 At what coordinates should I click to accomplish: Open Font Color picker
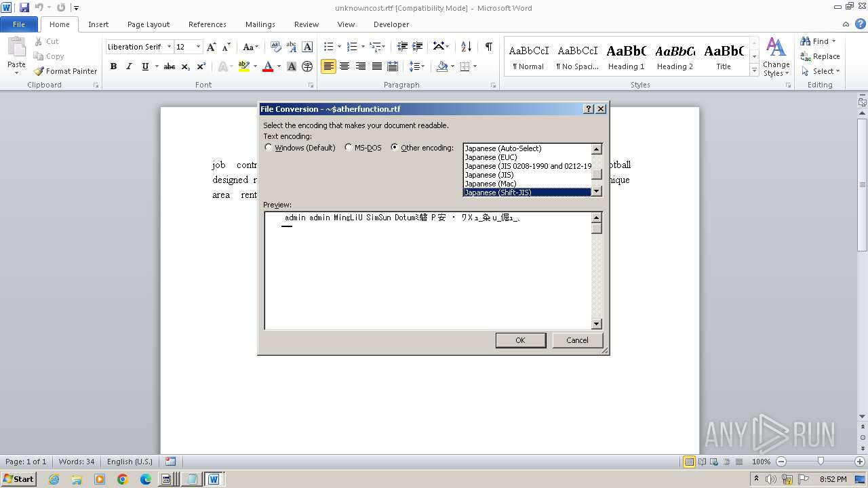268,66
